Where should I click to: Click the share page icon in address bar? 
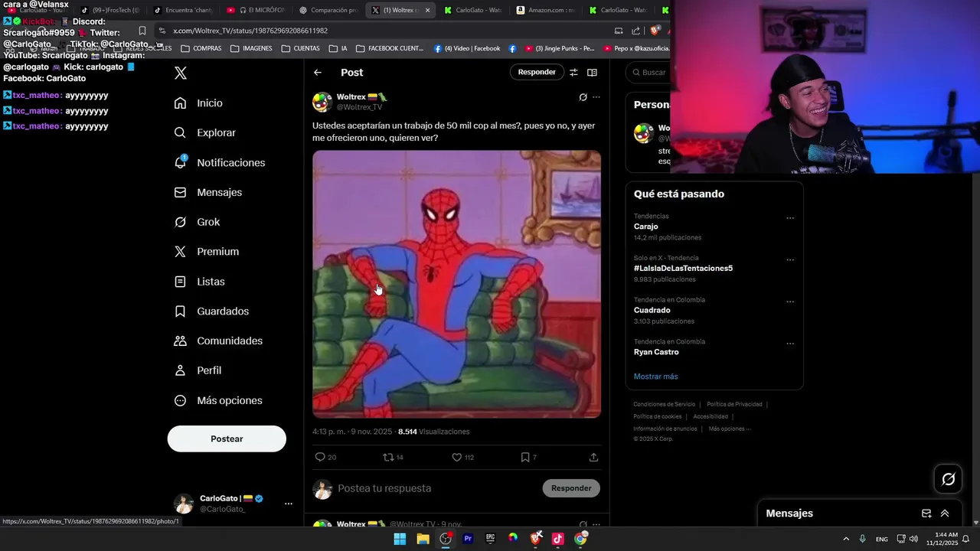[635, 31]
